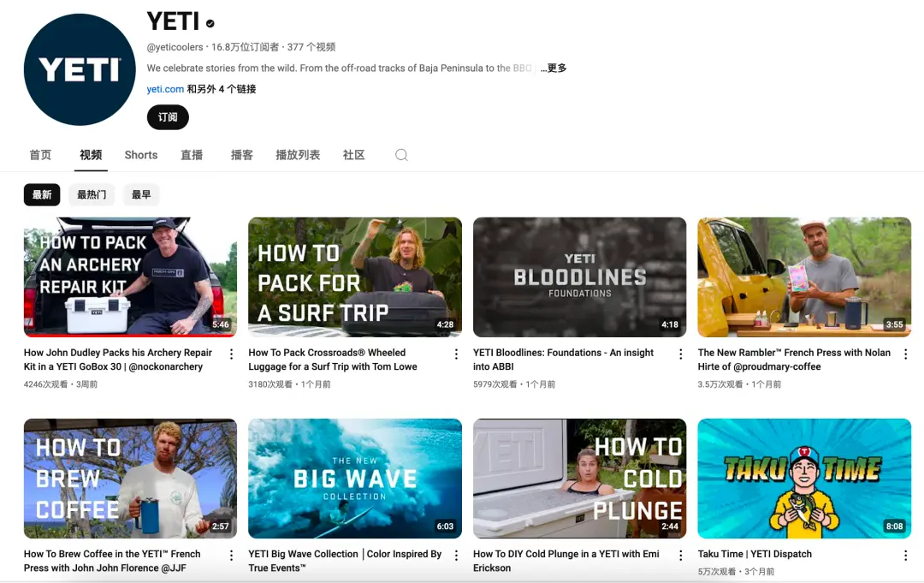Open three-dot menu for Surf Trip luggage video

(456, 354)
